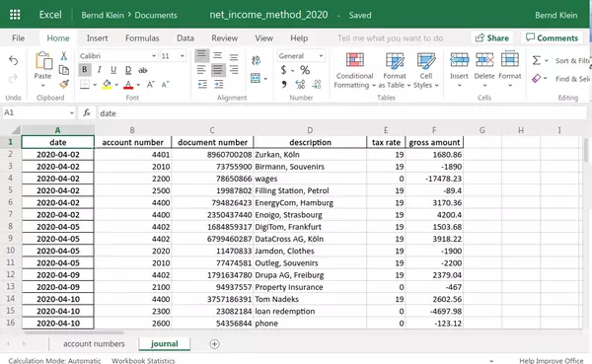This screenshot has height=364, width=592.
Task: Open the app launcher waffle icon
Action: point(15,15)
